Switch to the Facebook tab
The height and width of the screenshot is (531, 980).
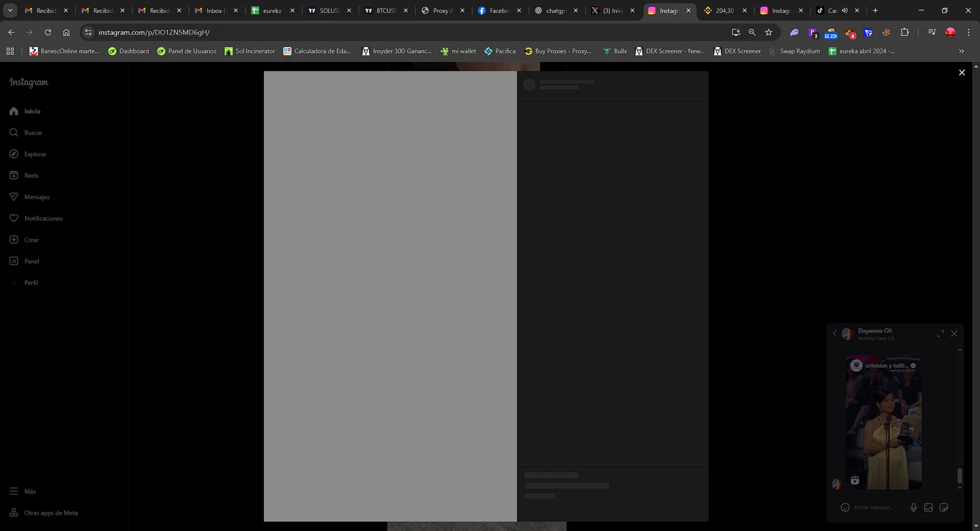[500, 10]
